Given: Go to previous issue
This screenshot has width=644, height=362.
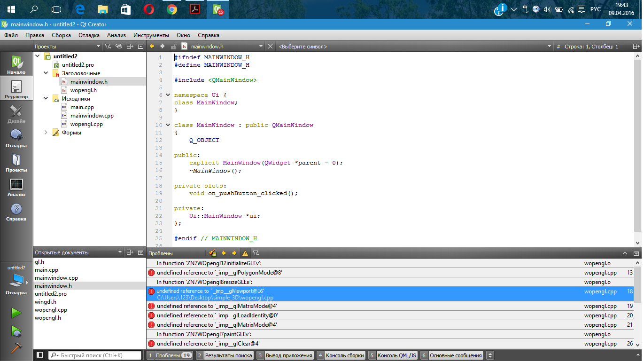Looking at the screenshot, I should 224,253.
